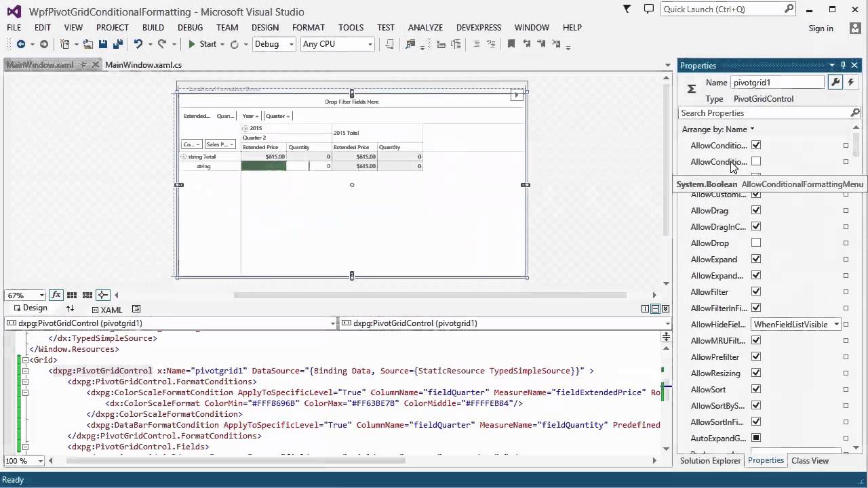Show control properties via the wrench icon
The height and width of the screenshot is (488, 868).
point(835,82)
